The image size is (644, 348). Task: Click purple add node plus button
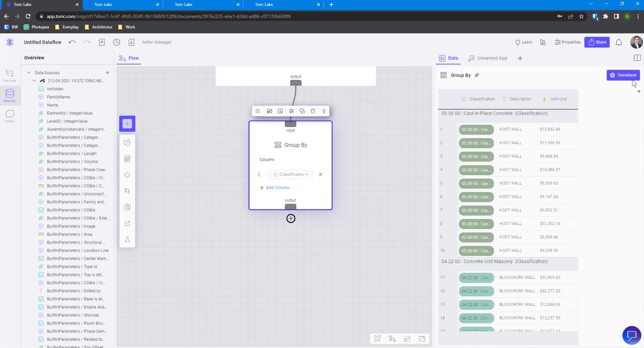[127, 124]
